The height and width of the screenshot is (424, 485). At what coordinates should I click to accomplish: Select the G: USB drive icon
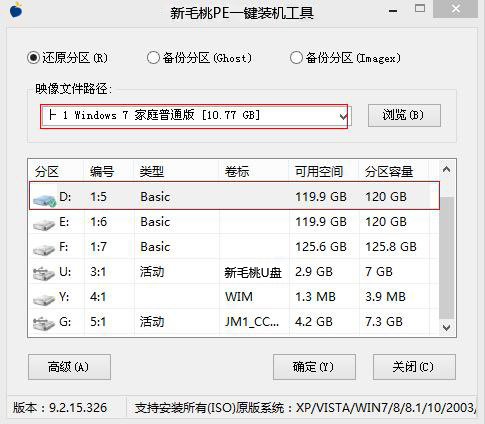(x=44, y=323)
